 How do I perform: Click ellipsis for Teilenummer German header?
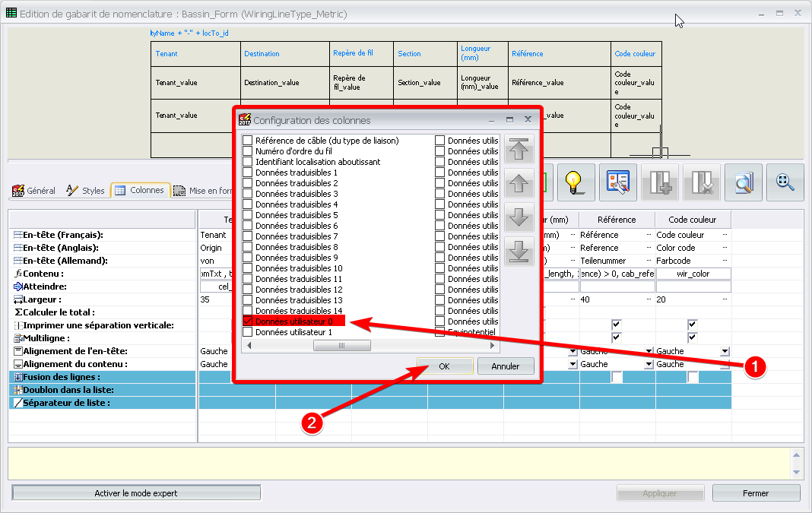tap(649, 261)
